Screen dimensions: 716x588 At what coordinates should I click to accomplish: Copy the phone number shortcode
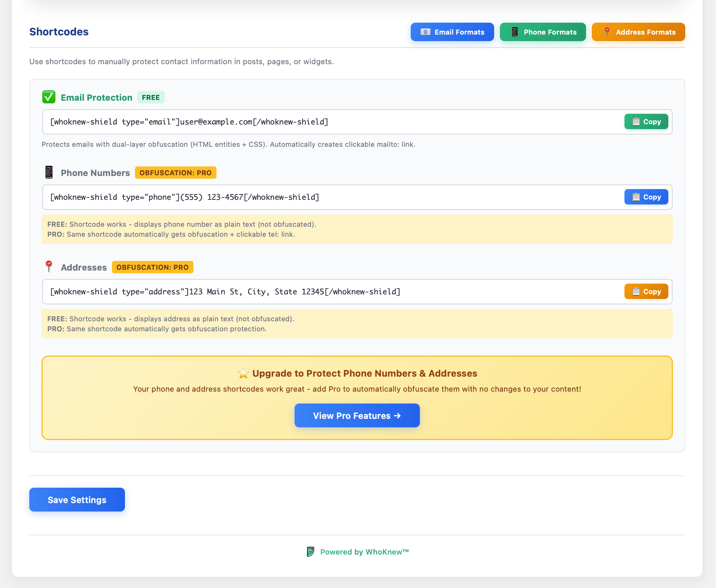click(x=646, y=197)
